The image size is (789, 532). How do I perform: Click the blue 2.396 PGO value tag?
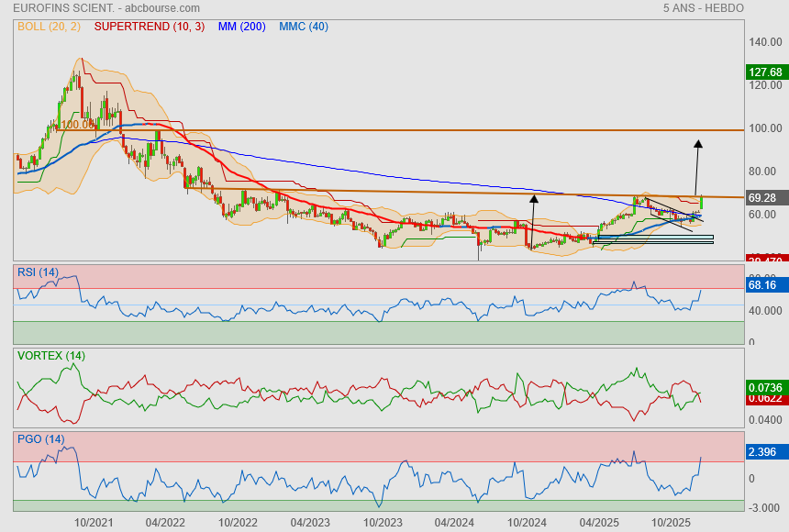(763, 452)
